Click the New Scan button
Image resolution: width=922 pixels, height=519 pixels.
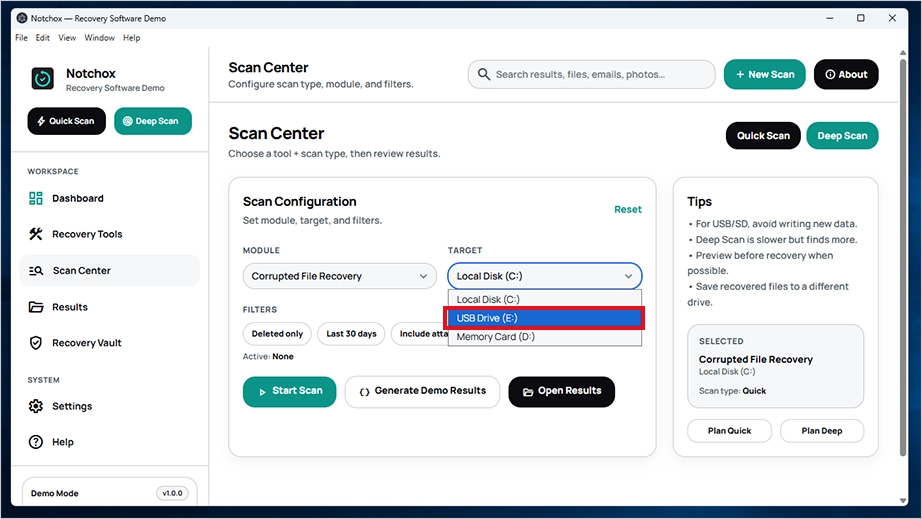pos(764,75)
